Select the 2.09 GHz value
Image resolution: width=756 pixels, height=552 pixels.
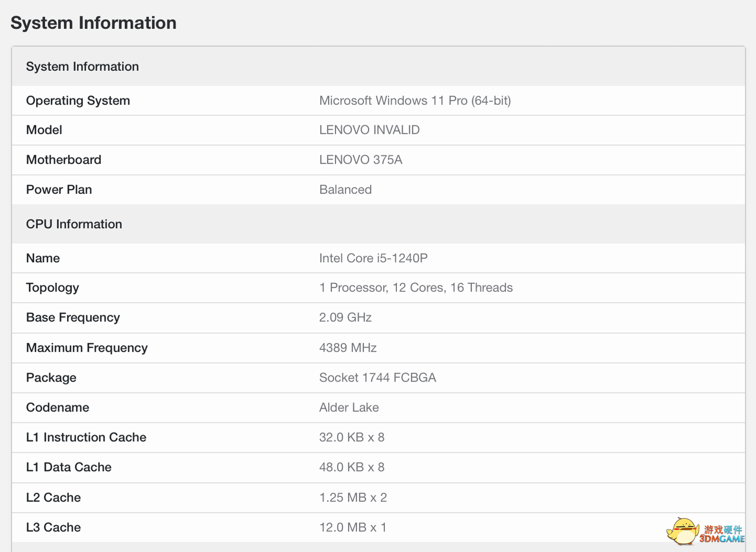click(345, 317)
